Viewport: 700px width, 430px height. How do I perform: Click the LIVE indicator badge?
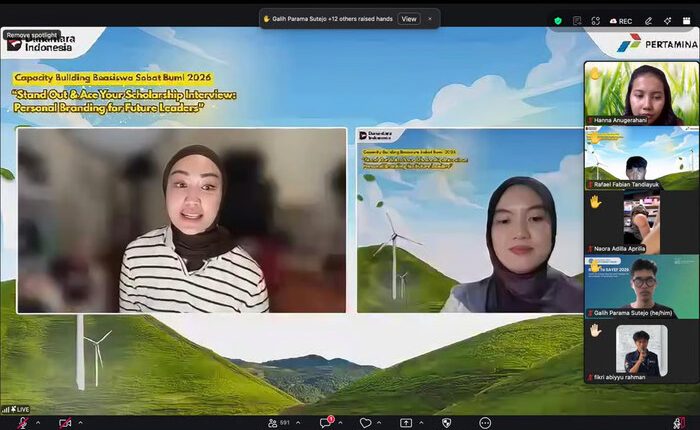tap(16, 409)
